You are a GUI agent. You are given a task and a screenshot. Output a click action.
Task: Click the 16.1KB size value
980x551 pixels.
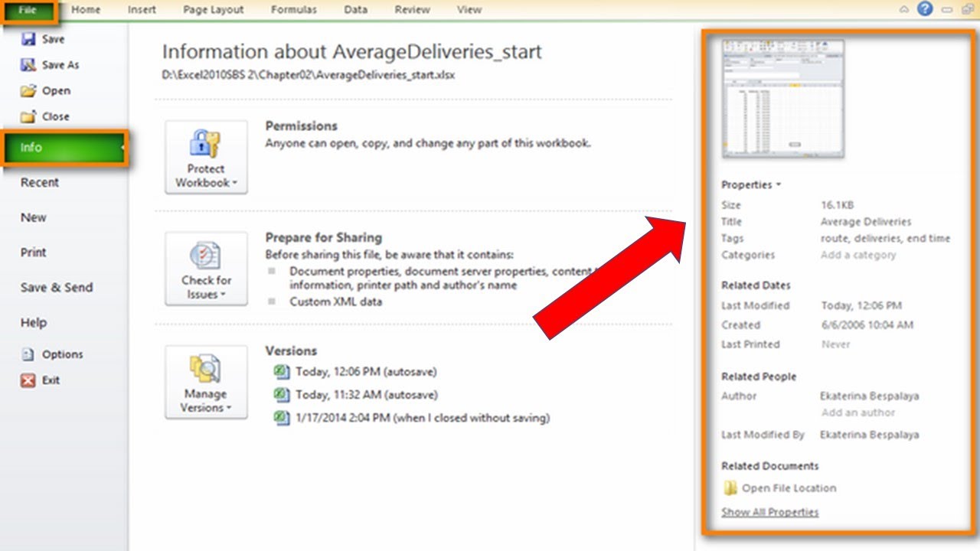click(837, 205)
